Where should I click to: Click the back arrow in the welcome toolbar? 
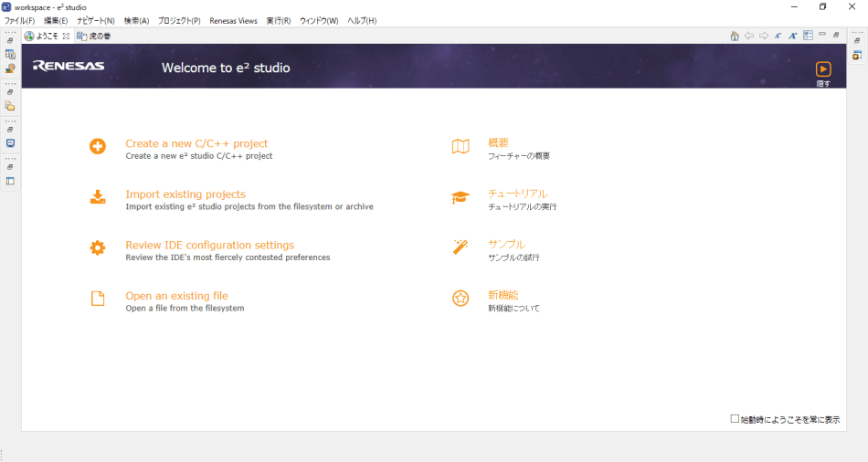[x=749, y=36]
